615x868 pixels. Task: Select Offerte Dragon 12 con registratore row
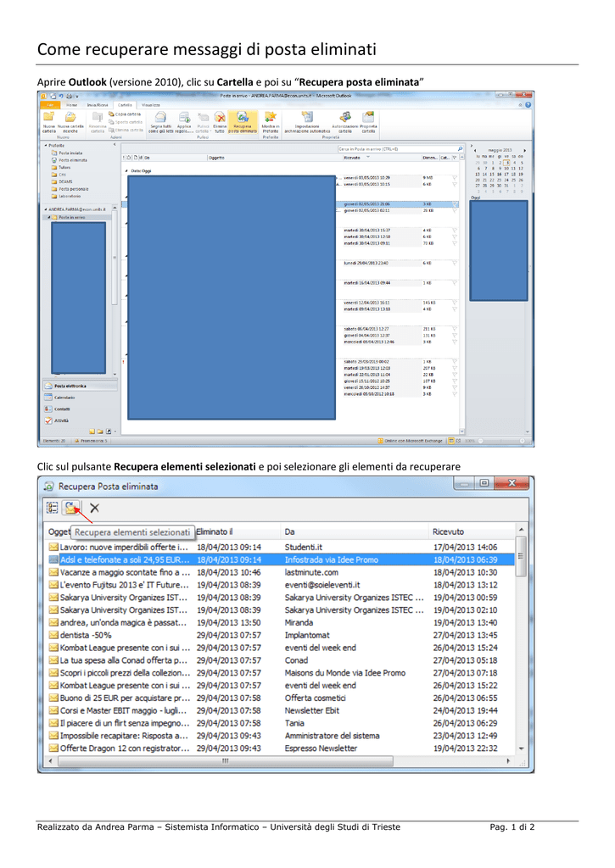click(281, 748)
